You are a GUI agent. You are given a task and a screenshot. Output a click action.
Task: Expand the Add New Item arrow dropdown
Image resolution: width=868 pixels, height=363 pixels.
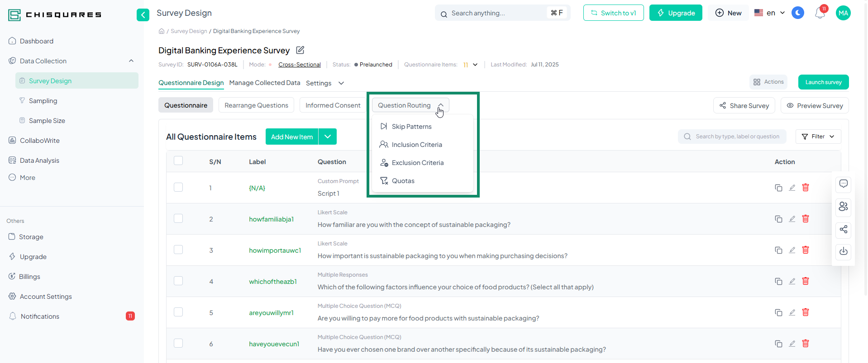[x=328, y=137]
